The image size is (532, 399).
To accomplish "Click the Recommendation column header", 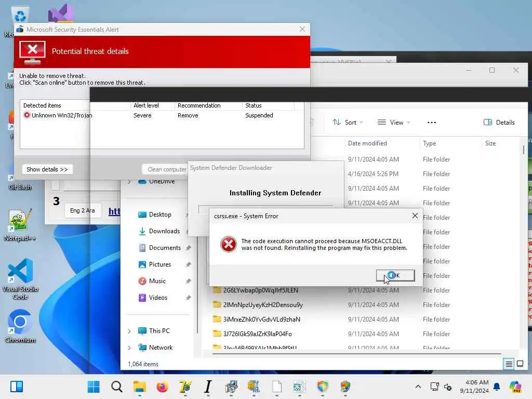I will pos(199,105).
